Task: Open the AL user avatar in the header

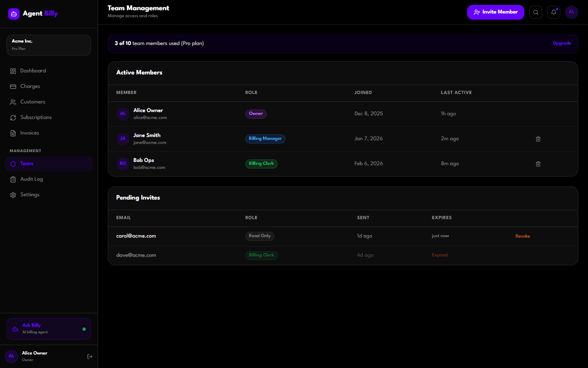Action: coord(572,12)
